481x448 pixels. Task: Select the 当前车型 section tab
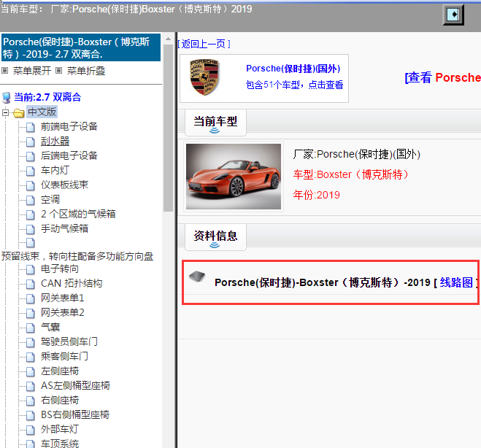[215, 122]
